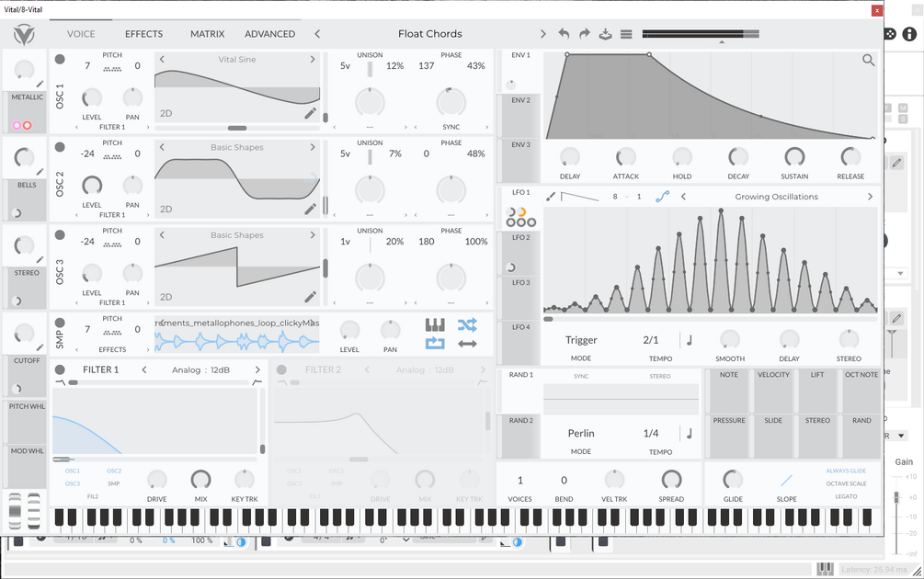Click the undo arrow icon

click(564, 34)
